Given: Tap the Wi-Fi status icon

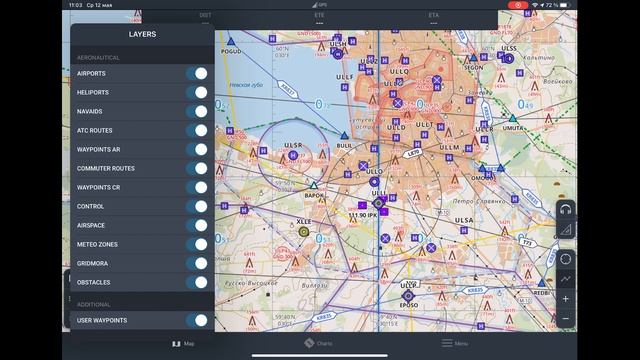Looking at the screenshot, I should pos(535,5).
